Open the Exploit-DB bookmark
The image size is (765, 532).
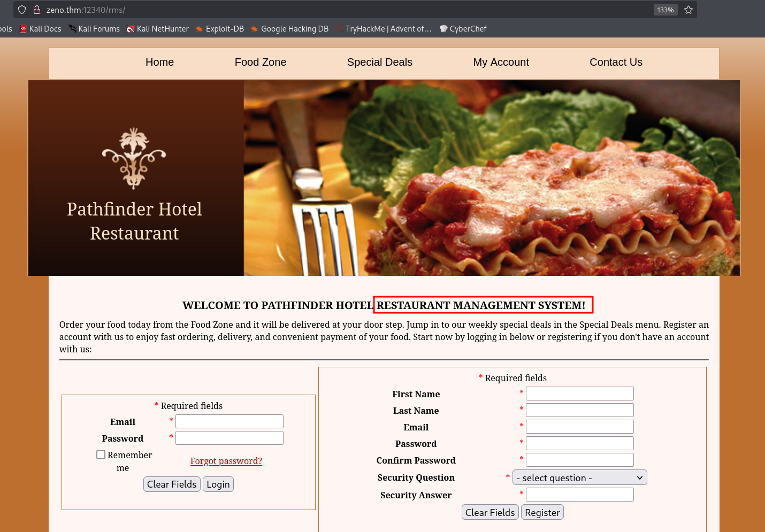220,29
